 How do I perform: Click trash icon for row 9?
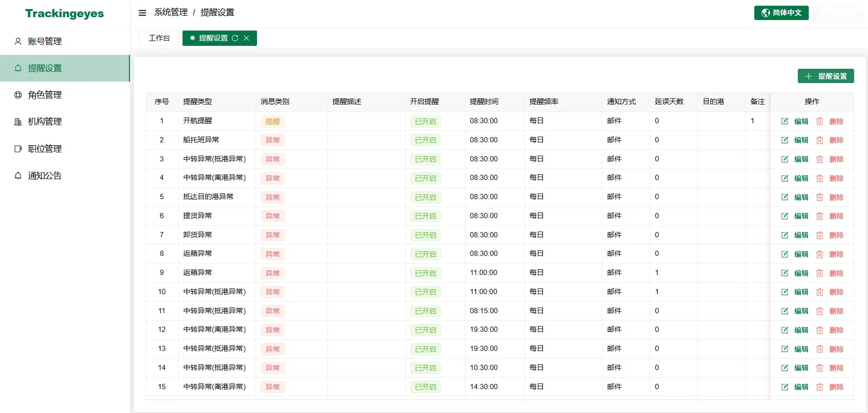(820, 273)
